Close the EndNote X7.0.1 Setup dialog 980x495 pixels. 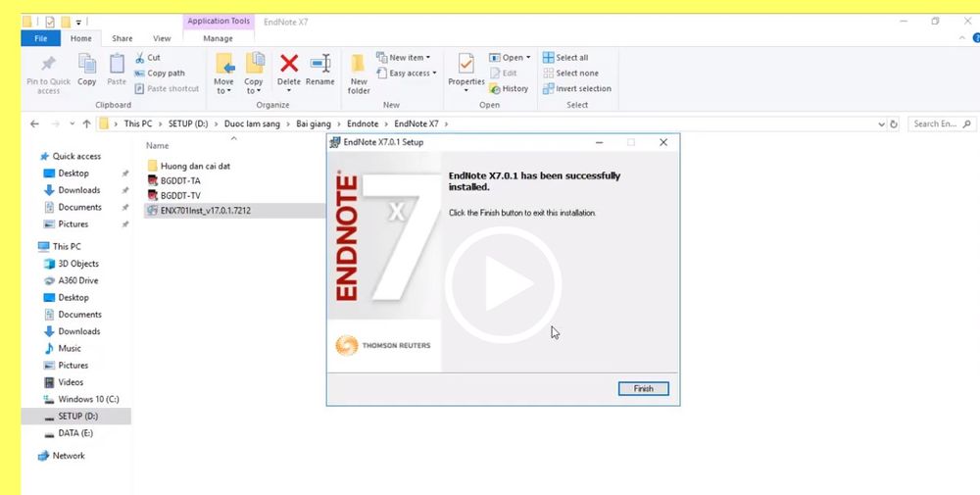tap(663, 142)
